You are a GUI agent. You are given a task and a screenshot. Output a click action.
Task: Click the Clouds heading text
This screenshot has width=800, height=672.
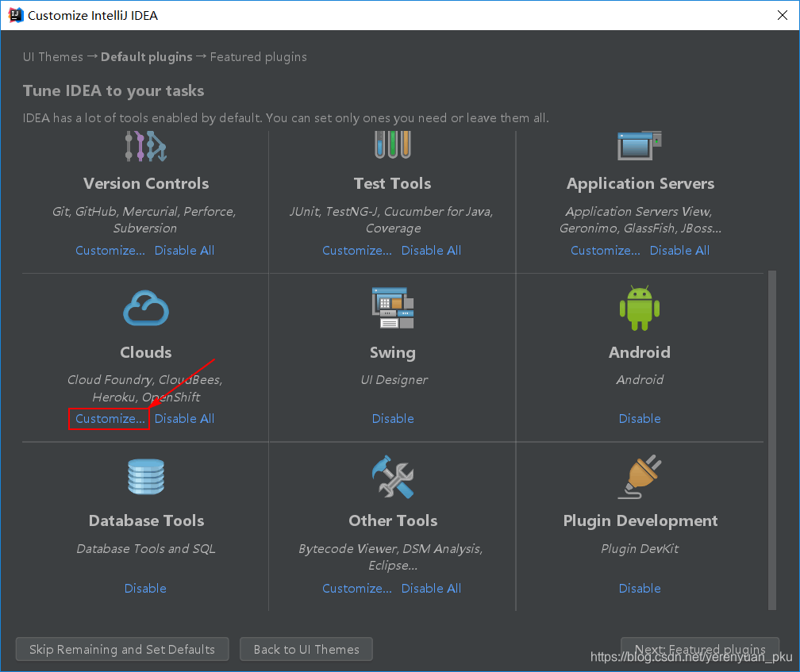click(x=146, y=352)
